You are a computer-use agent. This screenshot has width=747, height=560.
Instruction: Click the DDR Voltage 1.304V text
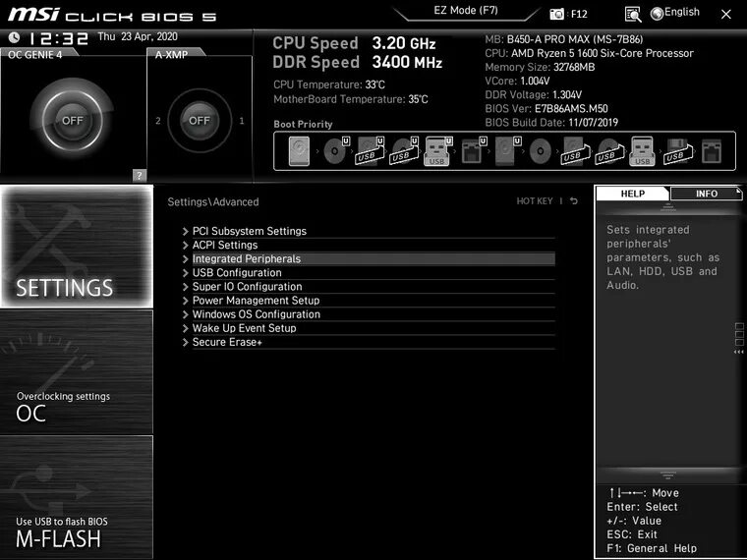[534, 94]
